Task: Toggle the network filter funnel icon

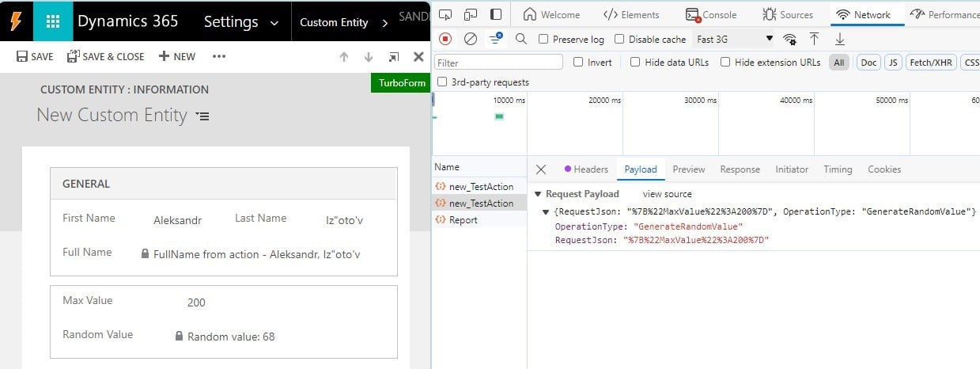Action: (x=496, y=38)
